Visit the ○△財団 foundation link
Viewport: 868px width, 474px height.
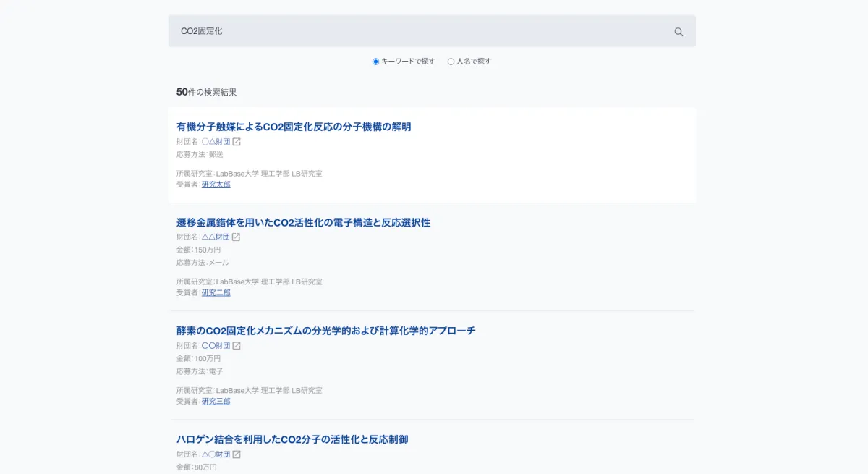(x=216, y=142)
